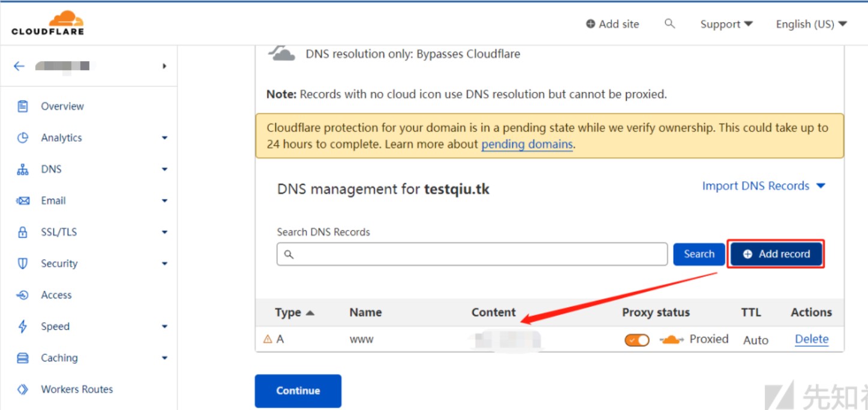Sort records by the Type column header
868x410 pixels.
coord(294,313)
